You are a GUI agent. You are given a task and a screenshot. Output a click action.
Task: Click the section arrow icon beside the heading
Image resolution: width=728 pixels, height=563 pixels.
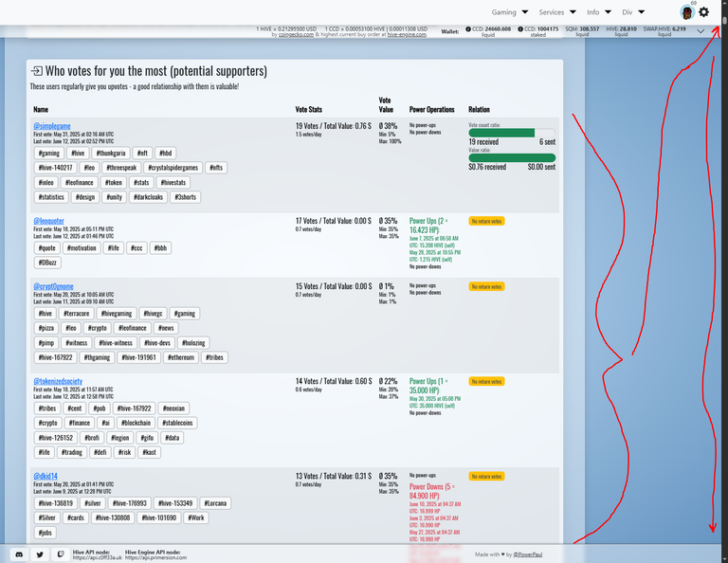(36, 70)
